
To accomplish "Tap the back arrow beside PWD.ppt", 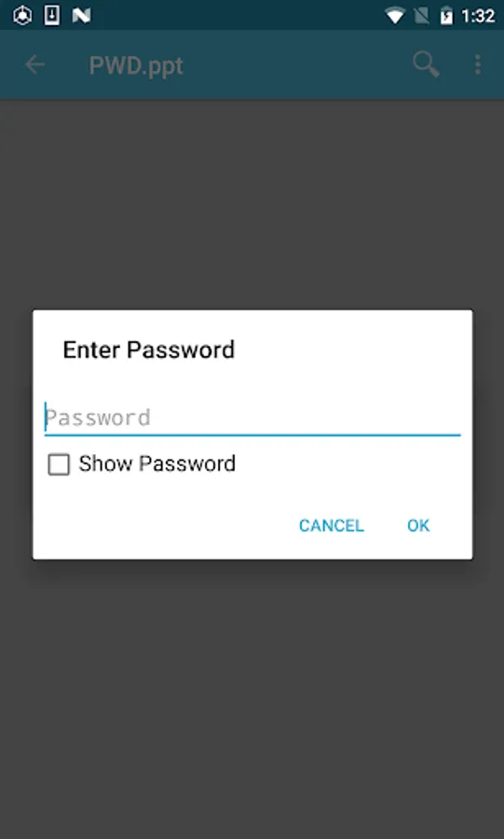I will tap(35, 65).
